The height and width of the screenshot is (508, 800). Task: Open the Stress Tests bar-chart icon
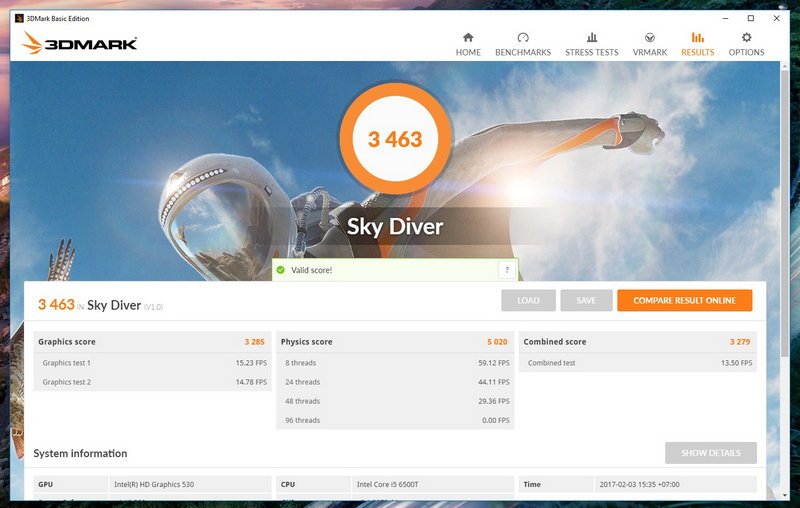(x=592, y=38)
